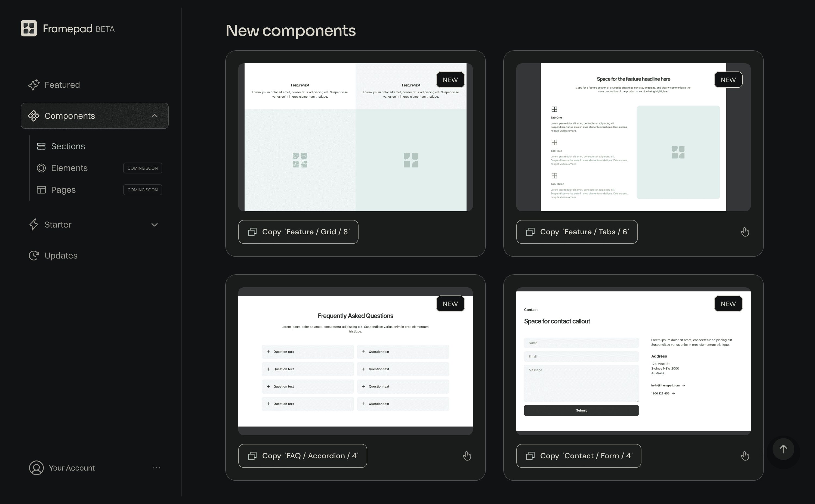This screenshot has width=815, height=504.
Task: Click the copy icon on 'FAQ / Accordion / 4'
Action: [x=252, y=456]
